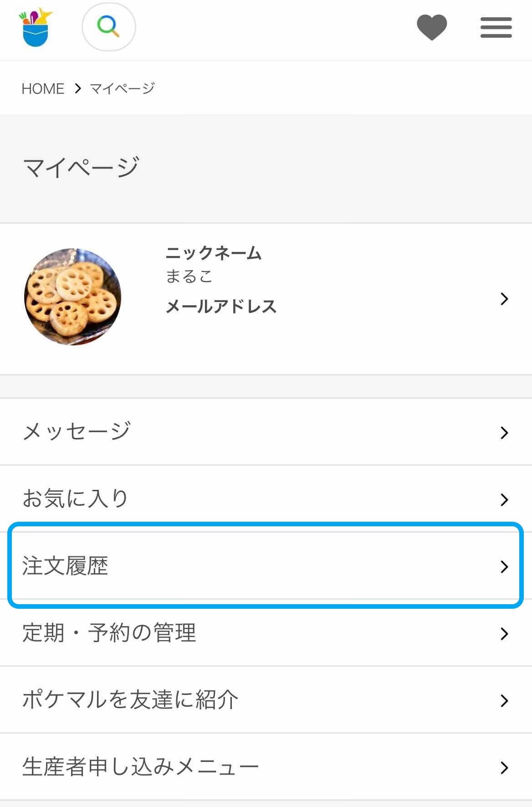Click the メッセージ row chevron
Viewport: 532px width, 807px height.
(504, 432)
